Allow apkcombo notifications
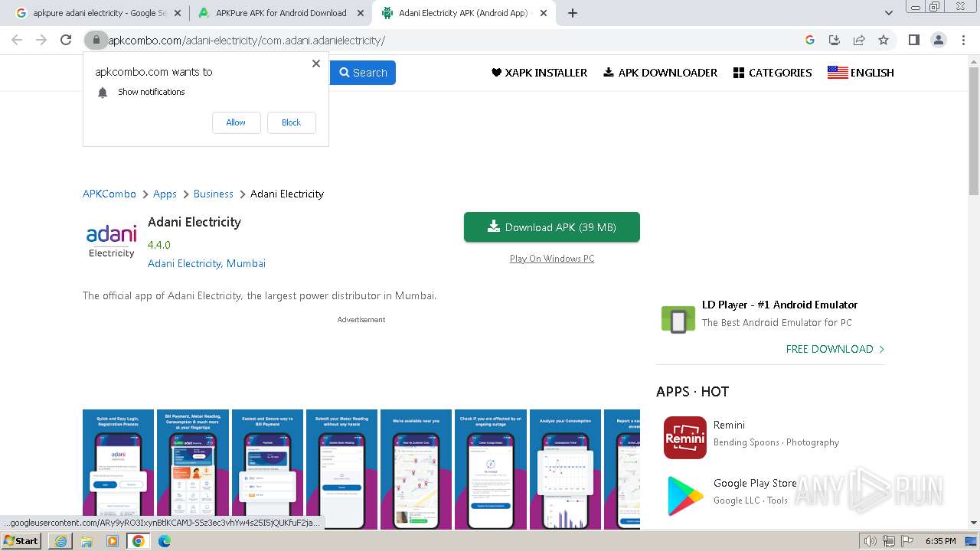 pos(236,122)
